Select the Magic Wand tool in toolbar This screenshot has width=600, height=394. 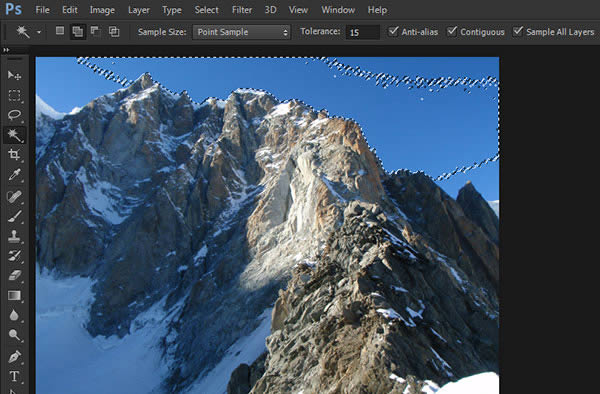[x=14, y=135]
